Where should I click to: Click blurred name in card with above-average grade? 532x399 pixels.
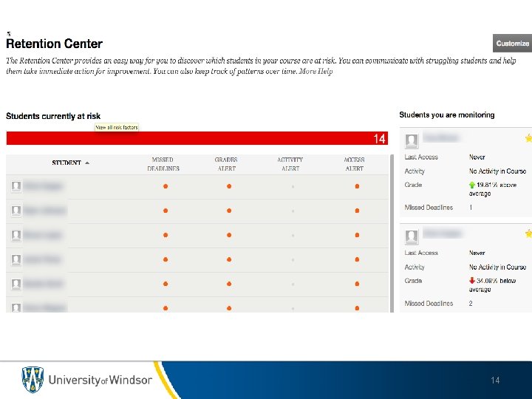click(440, 137)
